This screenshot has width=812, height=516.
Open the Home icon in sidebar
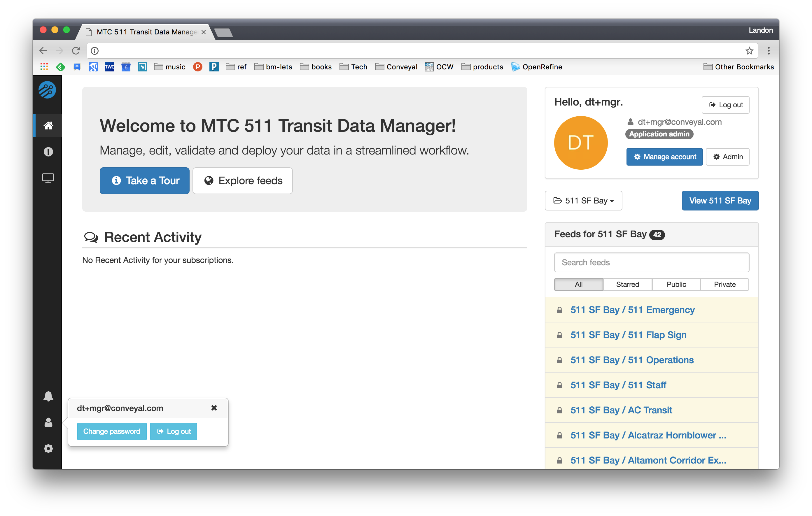[x=48, y=125]
